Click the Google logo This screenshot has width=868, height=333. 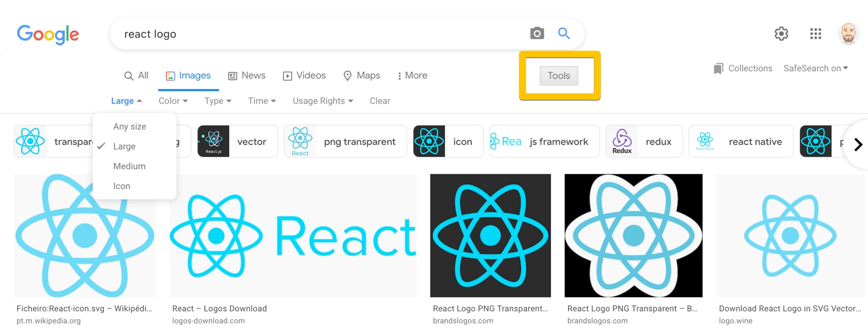pyautogui.click(x=48, y=35)
